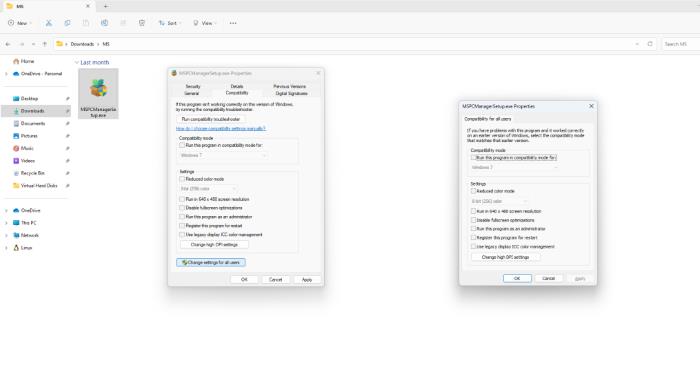Switch to the General tab

pyautogui.click(x=192, y=93)
